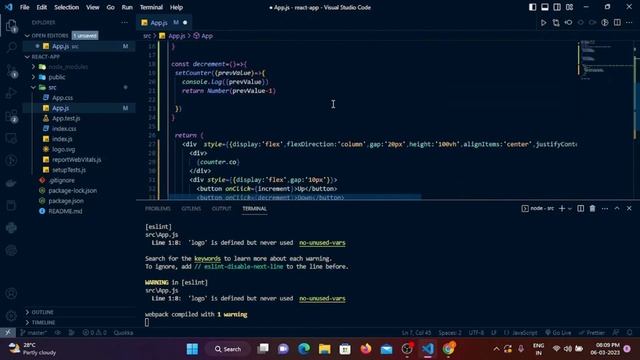Click Go Live in status bar
The width and height of the screenshot is (640, 360).
point(558,333)
